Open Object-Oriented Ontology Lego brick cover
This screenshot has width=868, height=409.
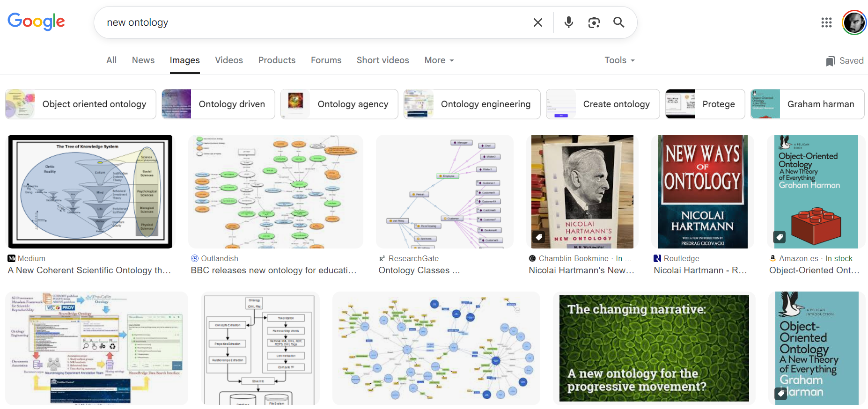tap(816, 191)
